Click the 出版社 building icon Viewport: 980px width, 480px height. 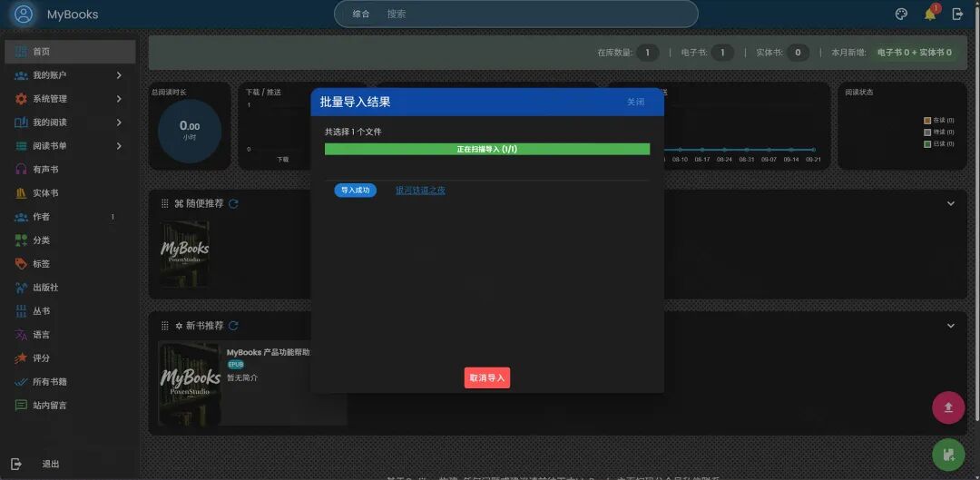(x=21, y=288)
